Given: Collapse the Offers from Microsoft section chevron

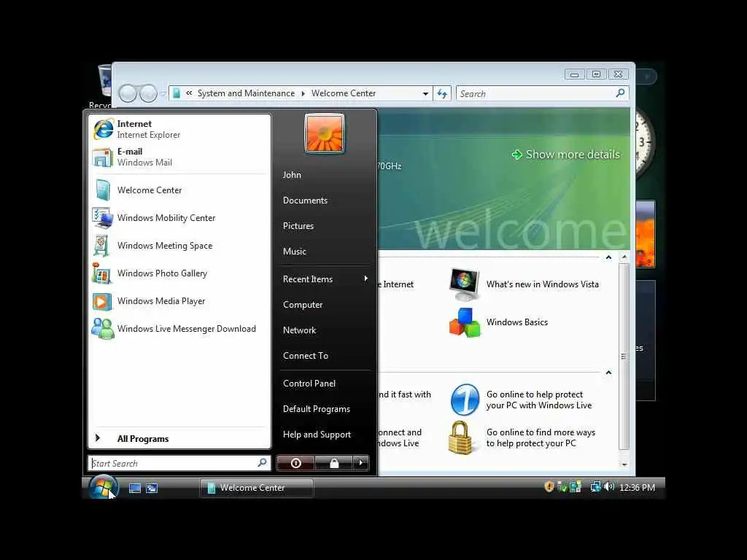Looking at the screenshot, I should click(x=608, y=373).
